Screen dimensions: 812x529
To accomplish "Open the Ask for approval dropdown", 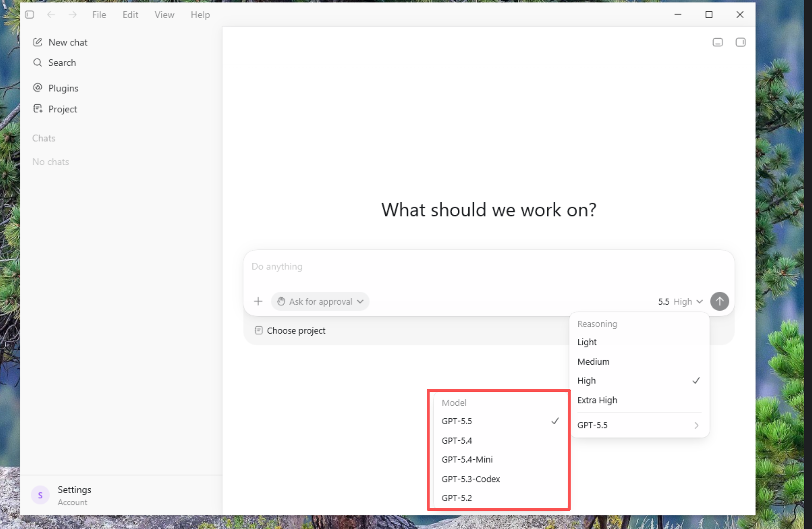I will point(320,301).
